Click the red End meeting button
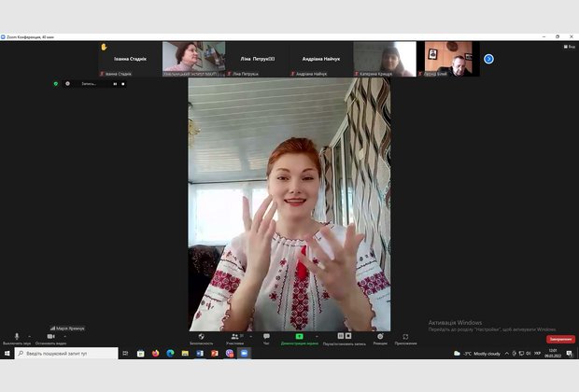The image size is (579, 392). click(x=560, y=339)
